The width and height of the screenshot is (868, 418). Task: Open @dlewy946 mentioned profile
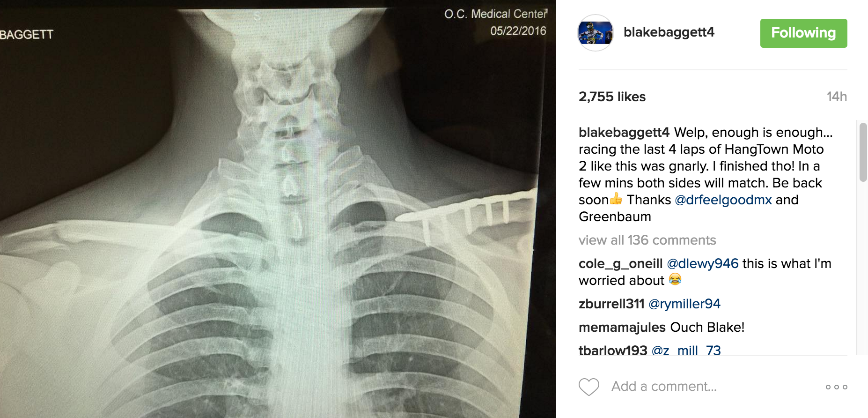pos(702,263)
